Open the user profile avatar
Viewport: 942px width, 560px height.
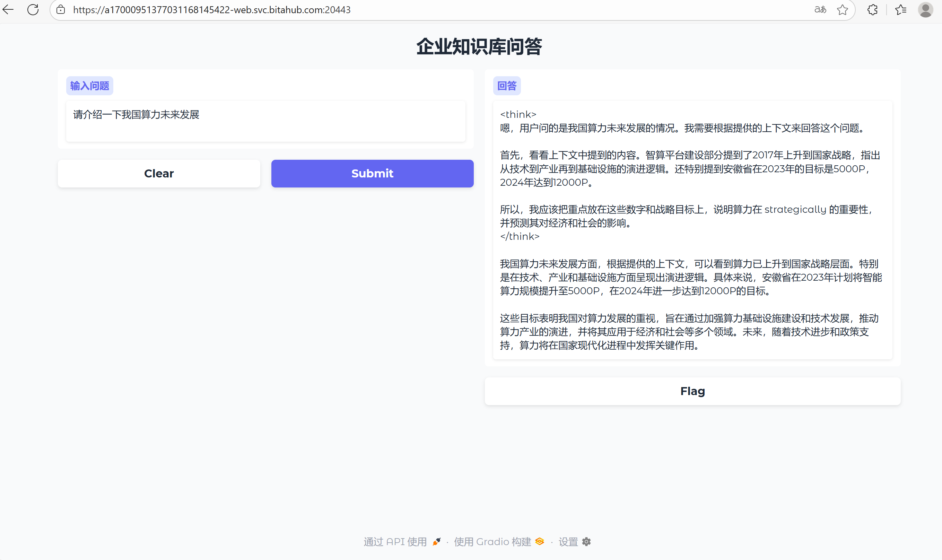pyautogui.click(x=925, y=9)
